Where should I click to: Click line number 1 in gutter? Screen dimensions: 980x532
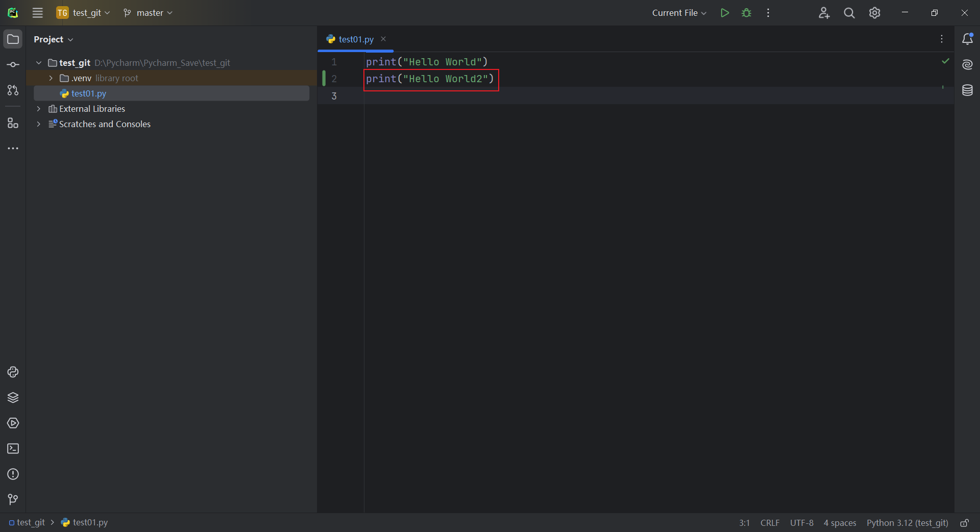click(x=334, y=62)
